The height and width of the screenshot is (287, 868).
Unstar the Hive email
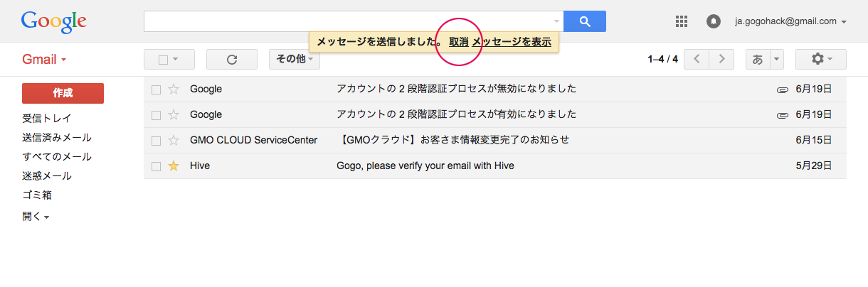[174, 166]
